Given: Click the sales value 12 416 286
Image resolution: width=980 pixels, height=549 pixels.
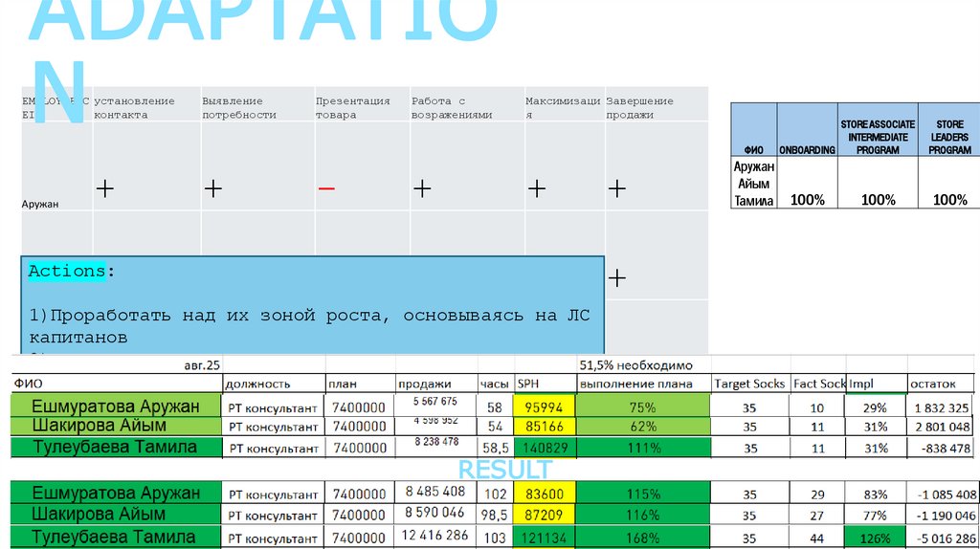Looking at the screenshot, I should click(x=435, y=536).
